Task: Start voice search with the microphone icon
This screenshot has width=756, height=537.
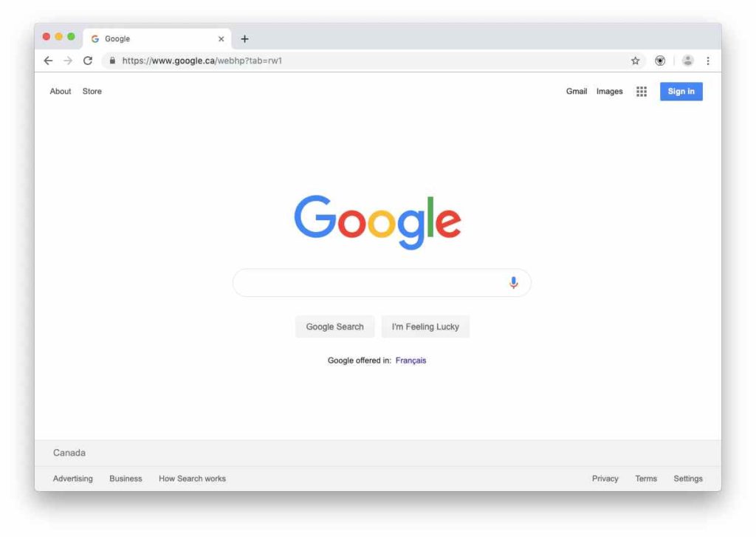Action: pyautogui.click(x=514, y=283)
